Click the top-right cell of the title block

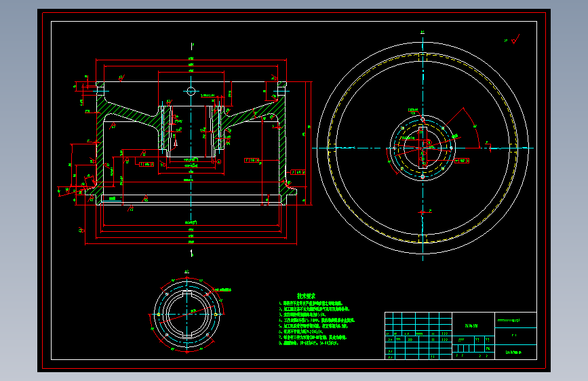[x=515, y=320]
